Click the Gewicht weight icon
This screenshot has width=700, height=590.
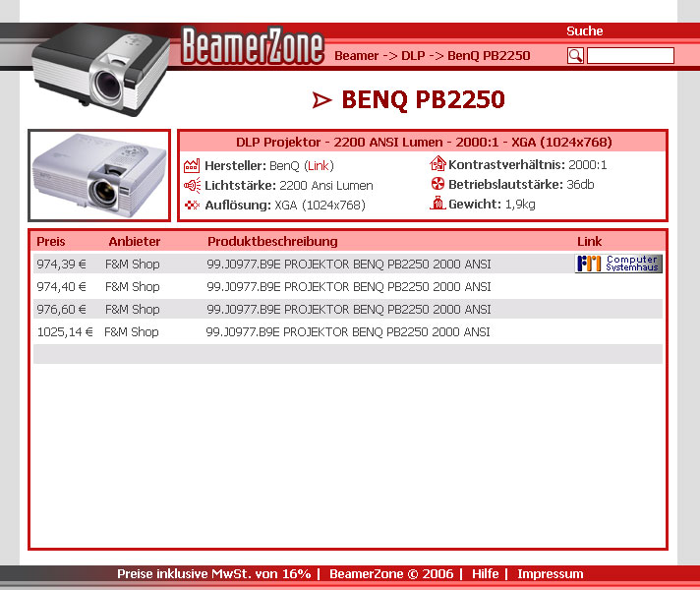point(437,203)
